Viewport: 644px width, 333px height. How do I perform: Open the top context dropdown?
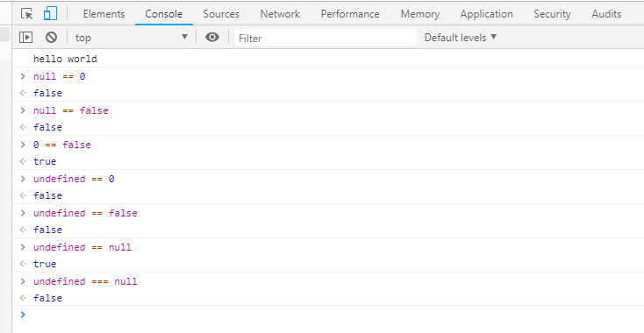click(x=132, y=38)
